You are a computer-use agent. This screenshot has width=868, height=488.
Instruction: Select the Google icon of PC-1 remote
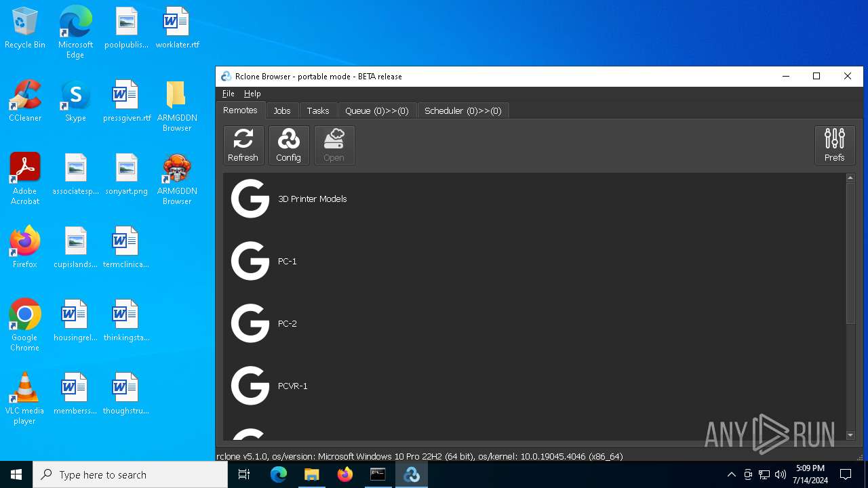tap(250, 261)
